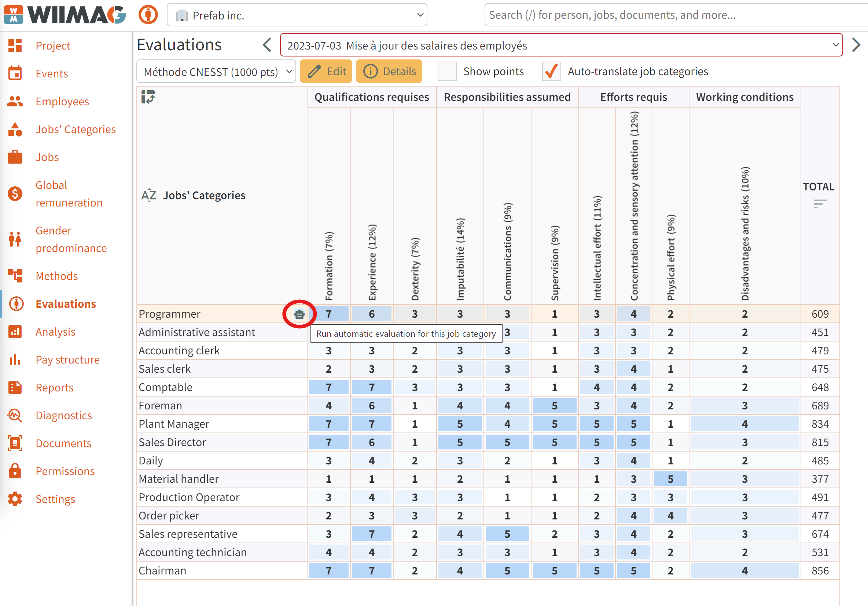Open the Project dashboard icon in sidebar
This screenshot has height=606, width=868.
(x=15, y=45)
